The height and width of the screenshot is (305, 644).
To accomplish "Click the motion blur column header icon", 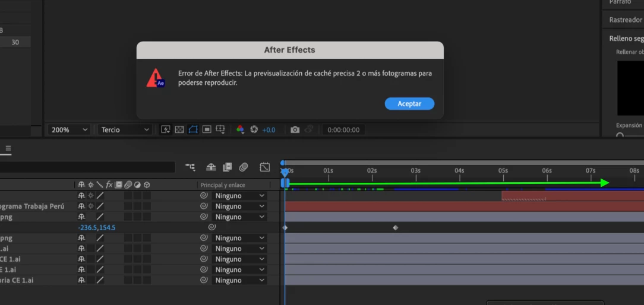I will tap(128, 185).
